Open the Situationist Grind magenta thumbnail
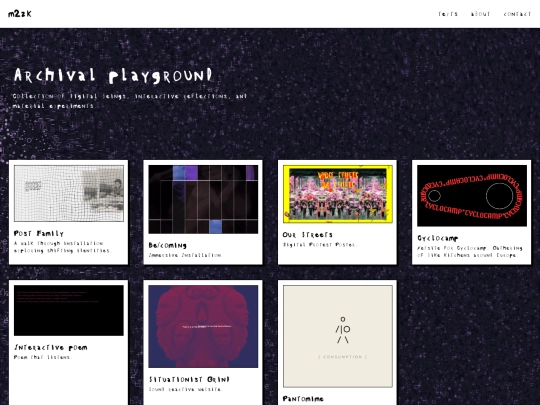This screenshot has height=405, width=540. 203,326
